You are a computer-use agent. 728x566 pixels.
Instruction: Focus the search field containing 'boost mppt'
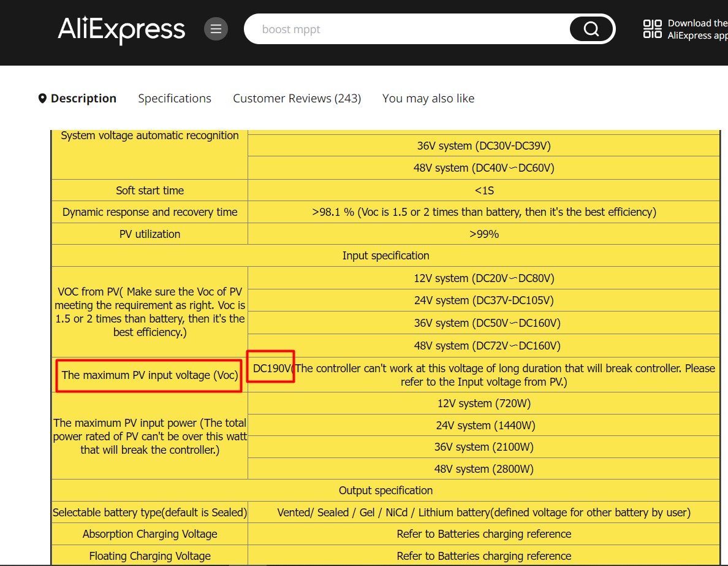tap(404, 29)
